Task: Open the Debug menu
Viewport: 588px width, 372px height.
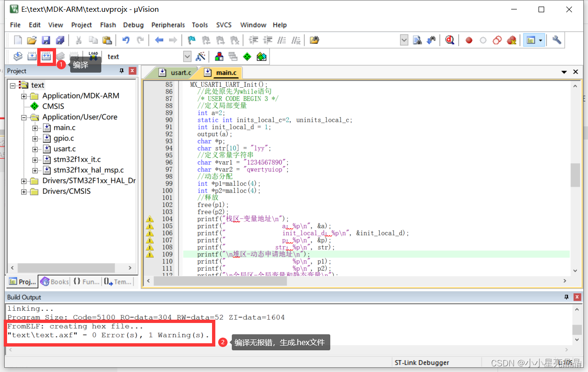Action: 133,25
